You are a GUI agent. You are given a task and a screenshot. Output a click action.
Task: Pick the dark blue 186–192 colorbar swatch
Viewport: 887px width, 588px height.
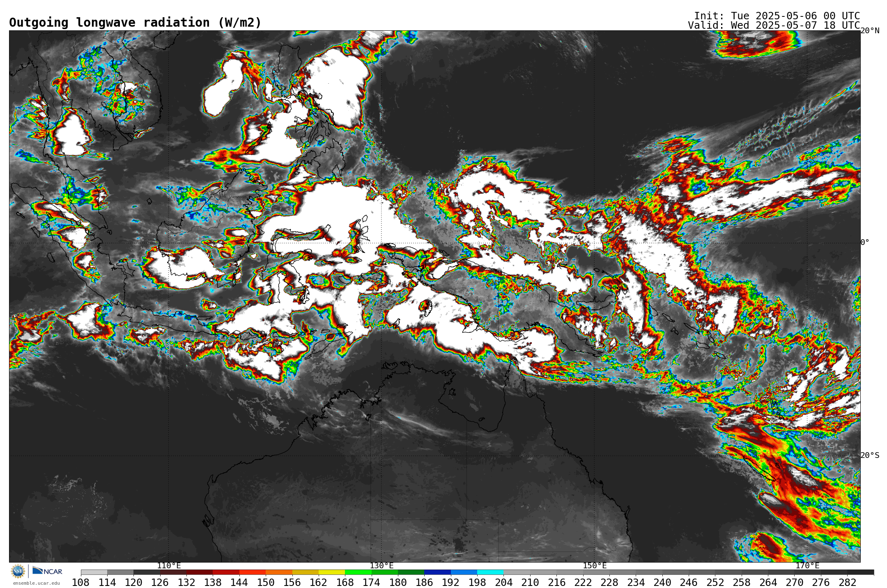coord(437,572)
